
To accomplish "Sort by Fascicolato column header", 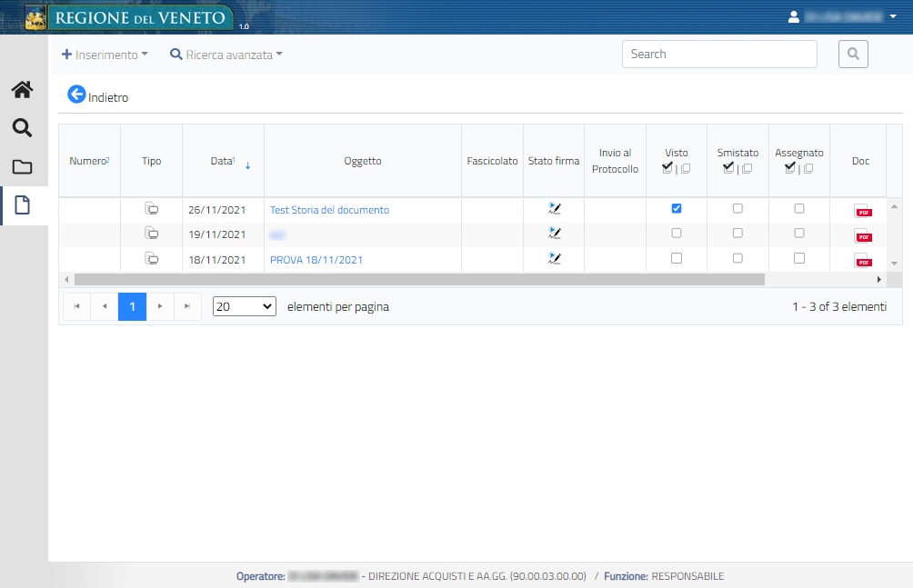I will pyautogui.click(x=492, y=161).
